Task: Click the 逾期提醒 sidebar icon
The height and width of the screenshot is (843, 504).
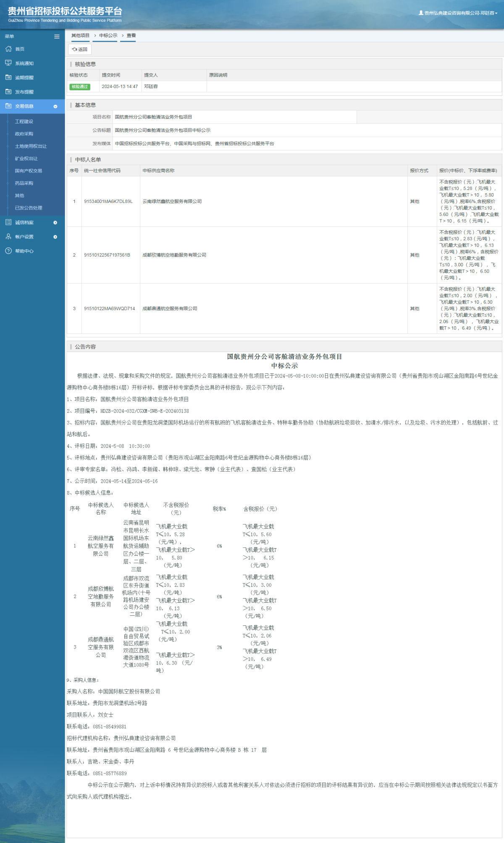Action: point(8,77)
